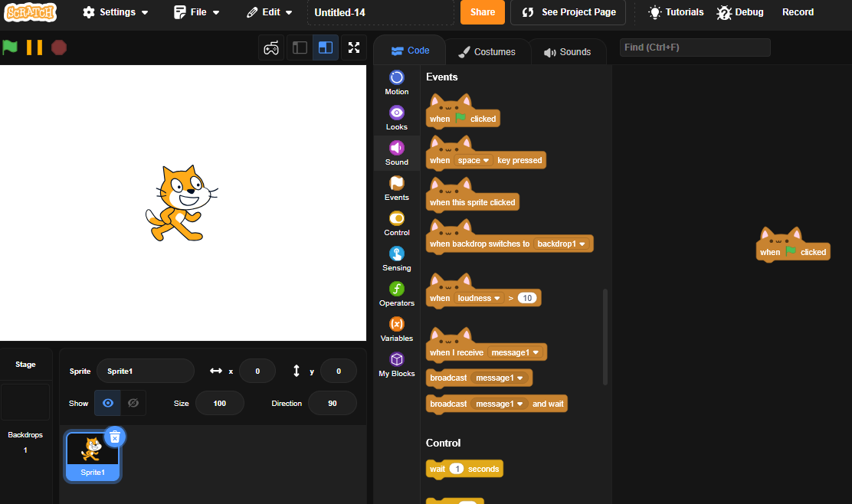Open the Debug panel
Screen dimensions: 852x504
pos(740,12)
